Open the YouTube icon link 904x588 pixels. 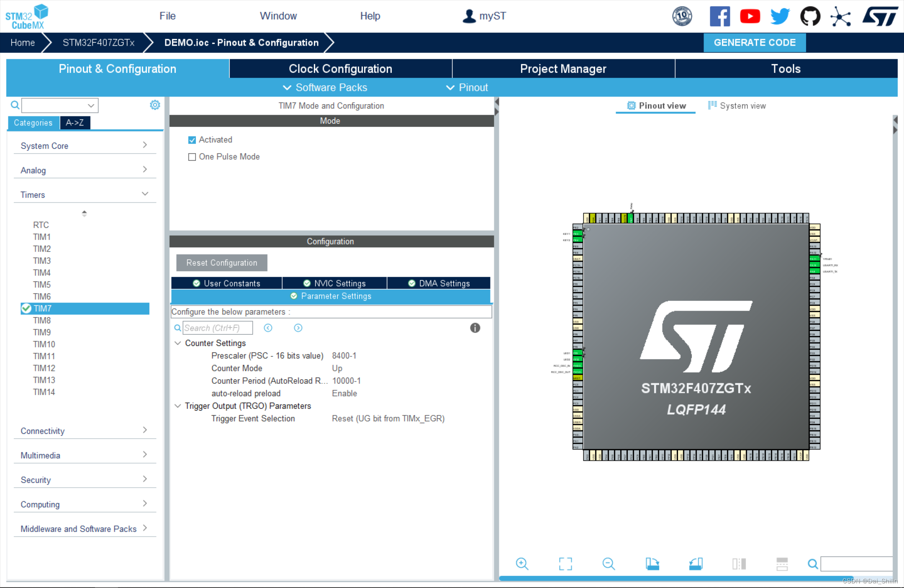pyautogui.click(x=750, y=17)
